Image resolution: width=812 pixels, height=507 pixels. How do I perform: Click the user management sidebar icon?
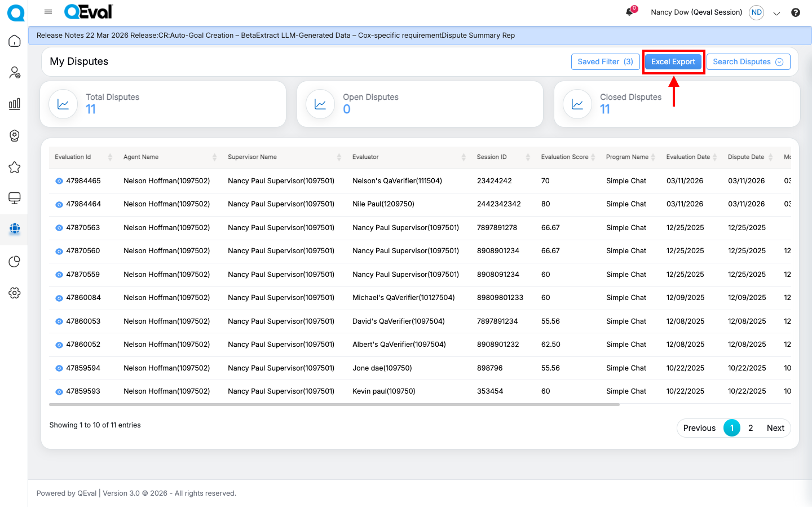pyautogui.click(x=15, y=73)
